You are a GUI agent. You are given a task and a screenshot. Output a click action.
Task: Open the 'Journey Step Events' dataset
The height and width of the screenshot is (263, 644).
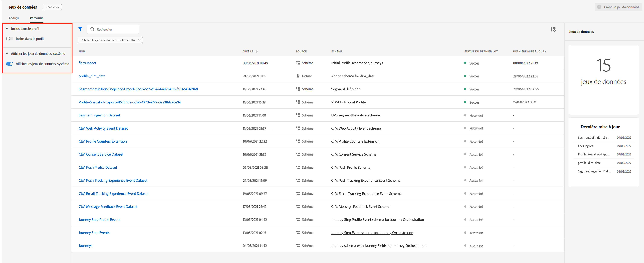click(x=94, y=233)
